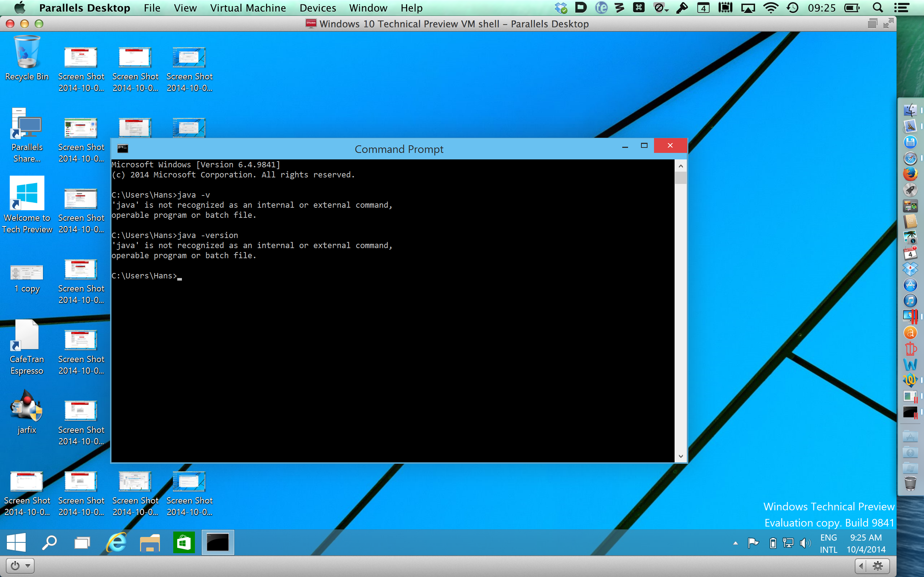Image resolution: width=924 pixels, height=577 pixels.
Task: Click the Command Prompt title bar icon
Action: pyautogui.click(x=123, y=149)
